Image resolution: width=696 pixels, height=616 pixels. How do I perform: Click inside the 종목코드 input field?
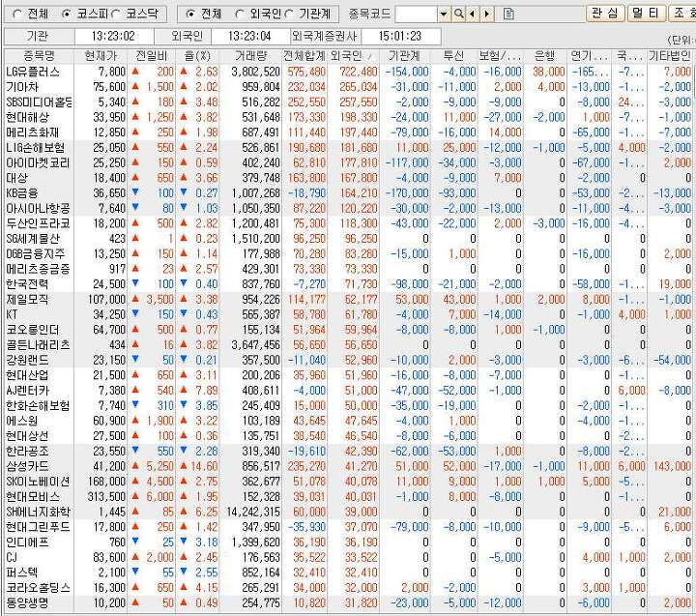[416, 15]
